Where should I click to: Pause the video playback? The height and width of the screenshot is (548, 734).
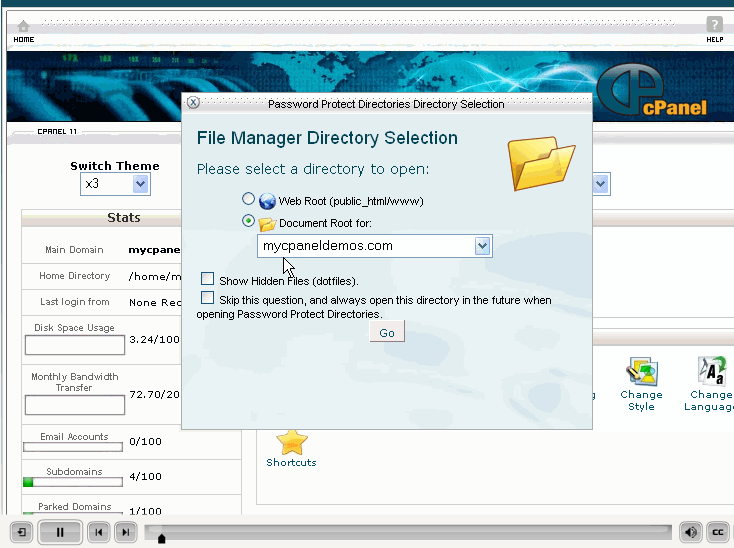[x=60, y=532]
